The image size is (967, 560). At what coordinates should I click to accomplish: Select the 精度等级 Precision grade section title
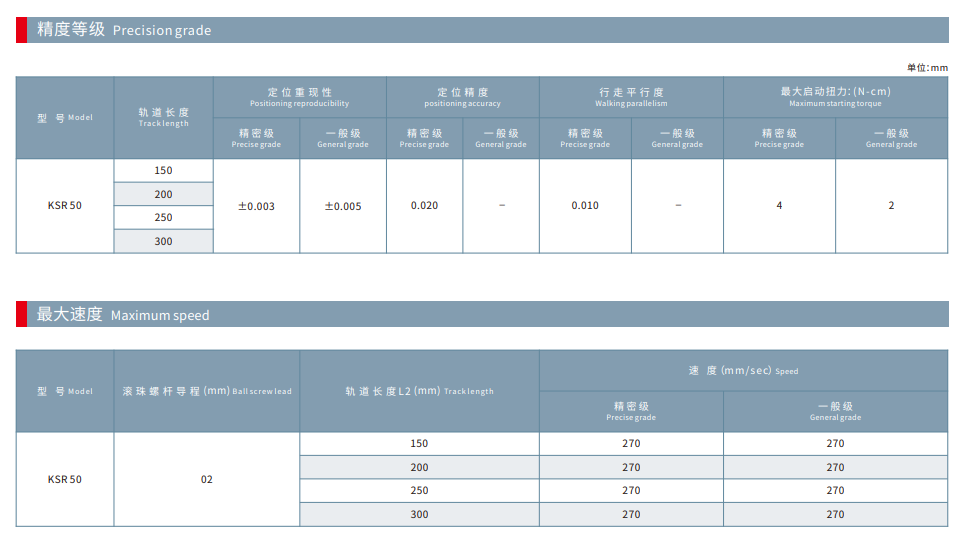(124, 30)
